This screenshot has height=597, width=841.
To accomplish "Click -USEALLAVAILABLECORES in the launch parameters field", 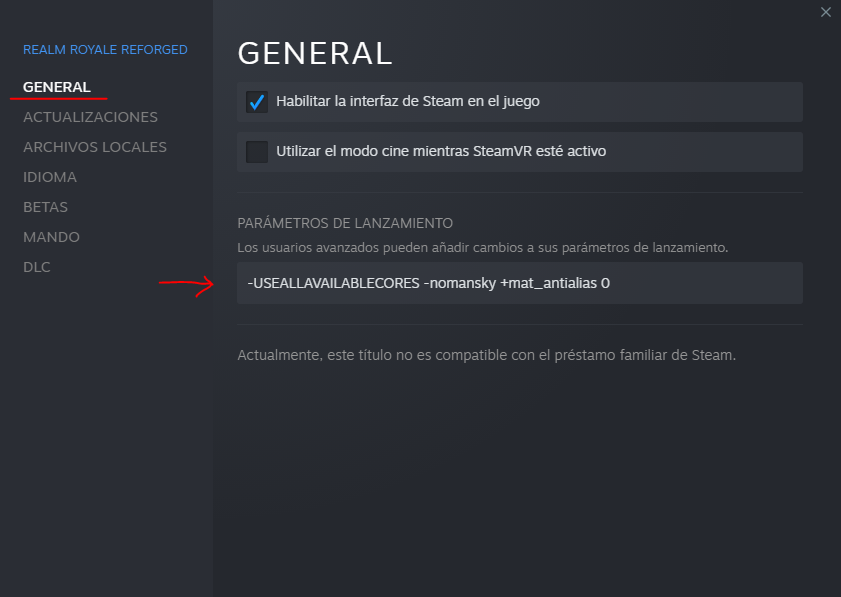I will [332, 283].
